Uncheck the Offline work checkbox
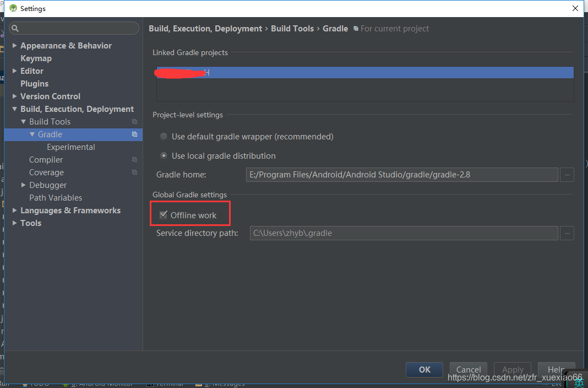This screenshot has height=388, width=588. (164, 215)
